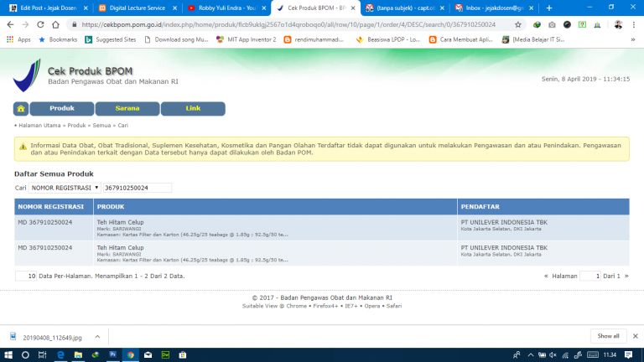Viewport: 644px width, 362px height.
Task: Open Dreamweaver from the taskbar
Action: pos(165,354)
